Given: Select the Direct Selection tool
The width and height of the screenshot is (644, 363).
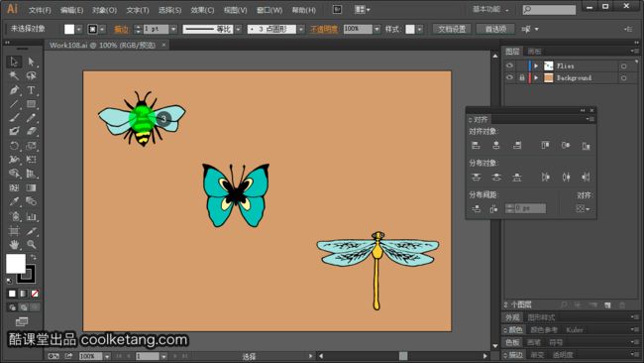Looking at the screenshot, I should (31, 61).
